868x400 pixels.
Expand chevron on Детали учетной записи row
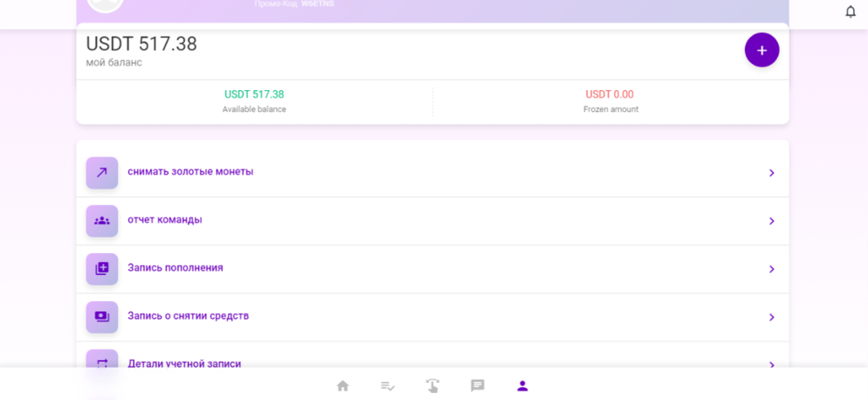coord(772,364)
